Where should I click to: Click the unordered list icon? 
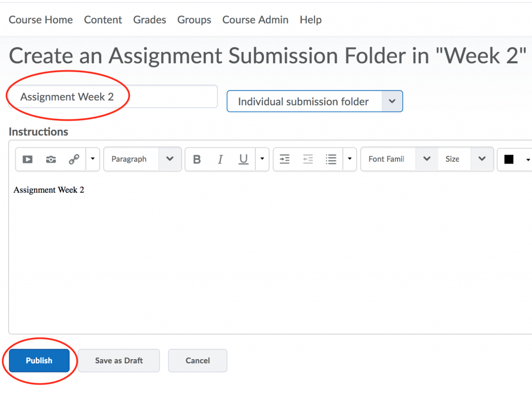[331, 159]
